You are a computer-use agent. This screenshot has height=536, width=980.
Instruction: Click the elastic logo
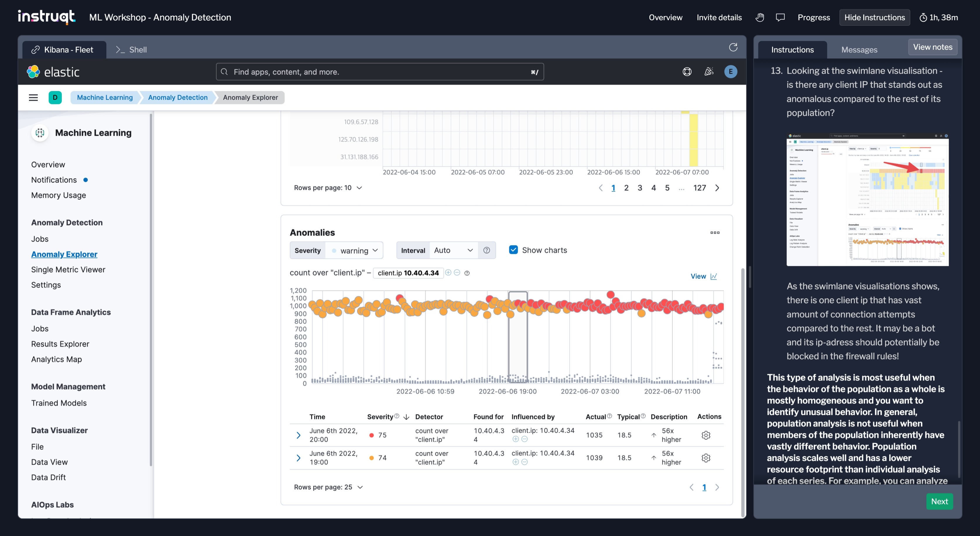[53, 72]
